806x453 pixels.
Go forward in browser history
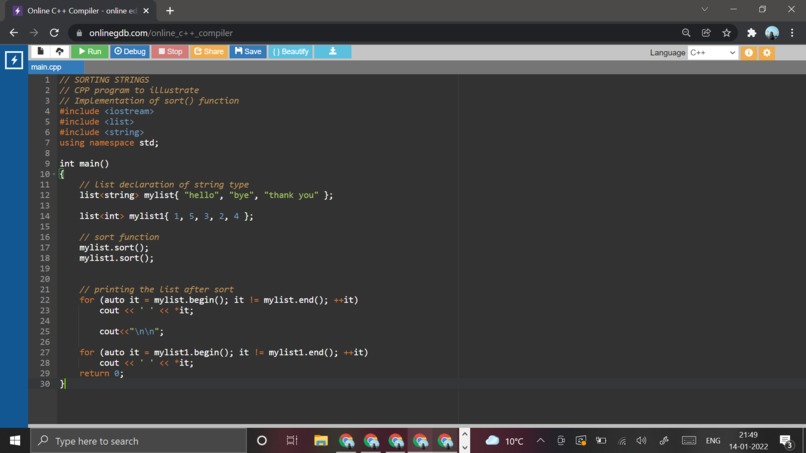tap(34, 33)
